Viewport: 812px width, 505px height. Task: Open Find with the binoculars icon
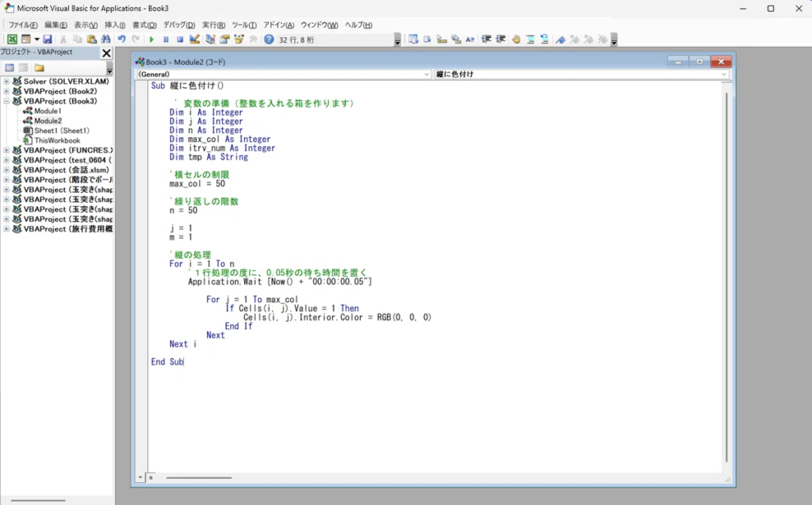pos(105,39)
